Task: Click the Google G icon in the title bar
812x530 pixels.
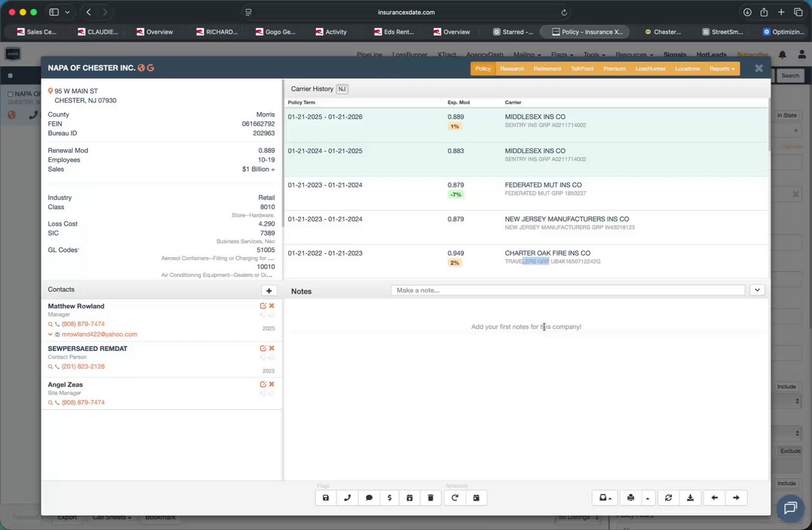Action: point(151,68)
